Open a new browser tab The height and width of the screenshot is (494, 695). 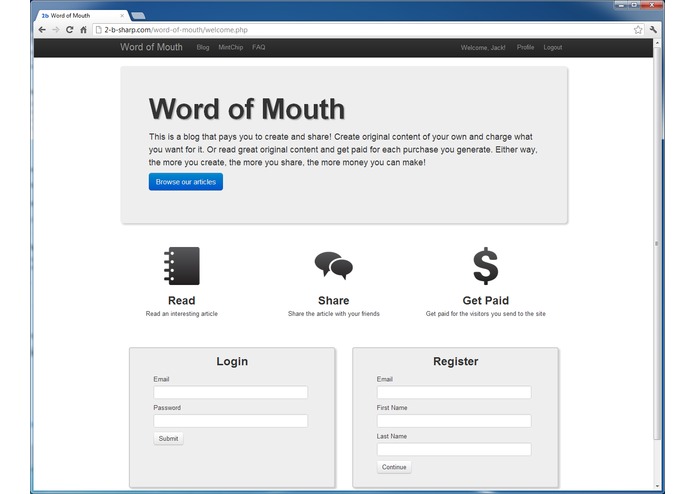pyautogui.click(x=138, y=16)
